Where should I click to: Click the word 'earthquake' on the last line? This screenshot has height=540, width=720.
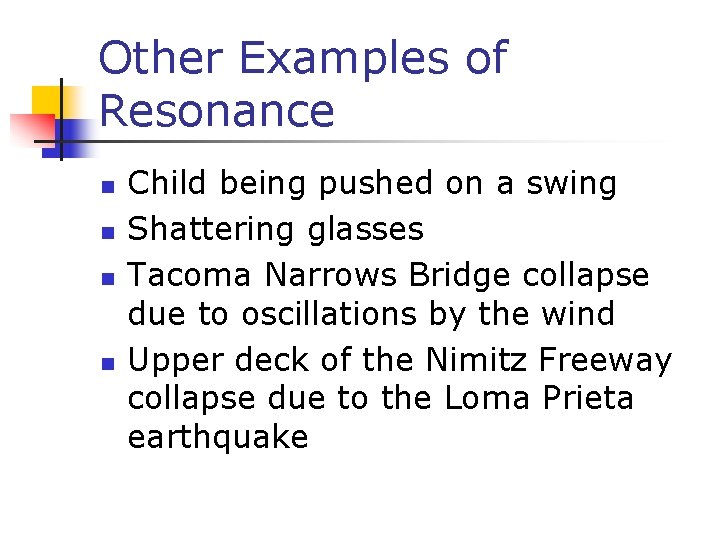tap(218, 438)
